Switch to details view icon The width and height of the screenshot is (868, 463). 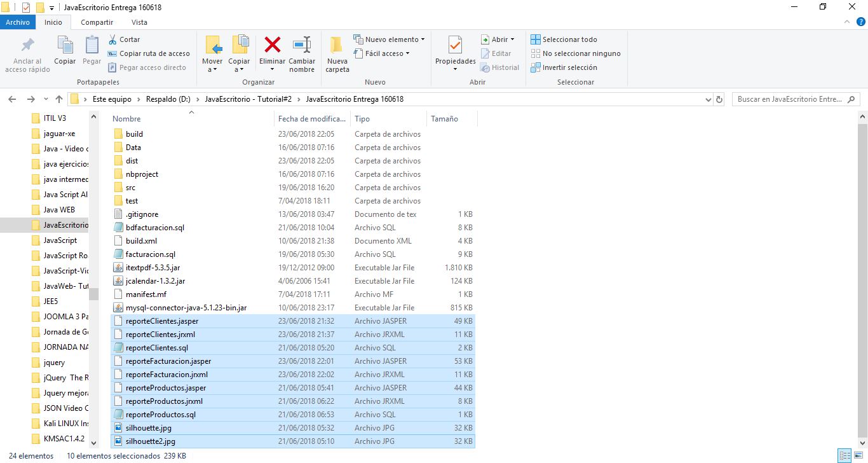tap(844, 455)
